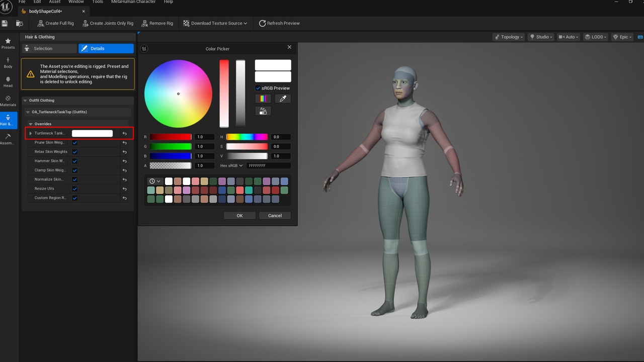The image size is (644, 362).
Task: Confirm color with the OK button
Action: point(239,216)
